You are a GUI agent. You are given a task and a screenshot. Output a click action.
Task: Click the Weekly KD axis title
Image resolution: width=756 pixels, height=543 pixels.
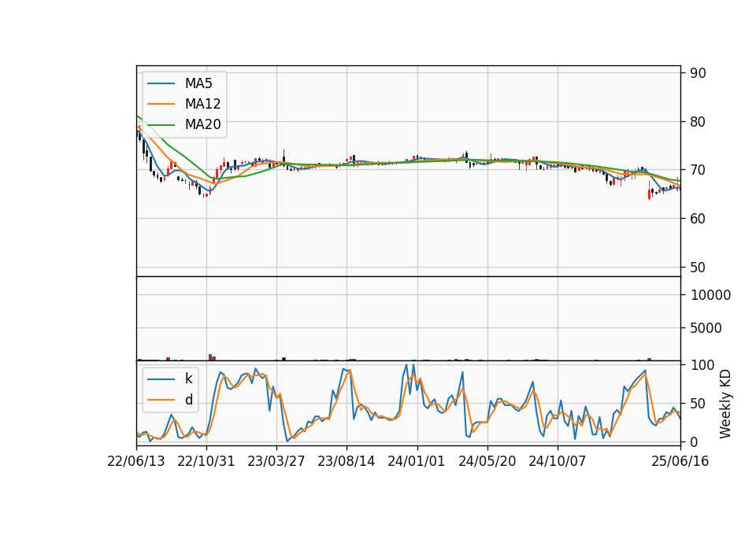[724, 404]
